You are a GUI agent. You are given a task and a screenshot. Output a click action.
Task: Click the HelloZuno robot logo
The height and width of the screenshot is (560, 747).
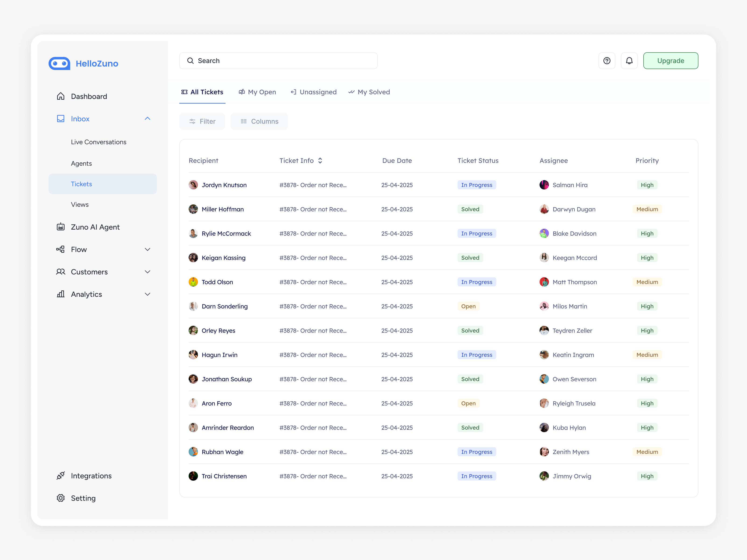point(60,63)
